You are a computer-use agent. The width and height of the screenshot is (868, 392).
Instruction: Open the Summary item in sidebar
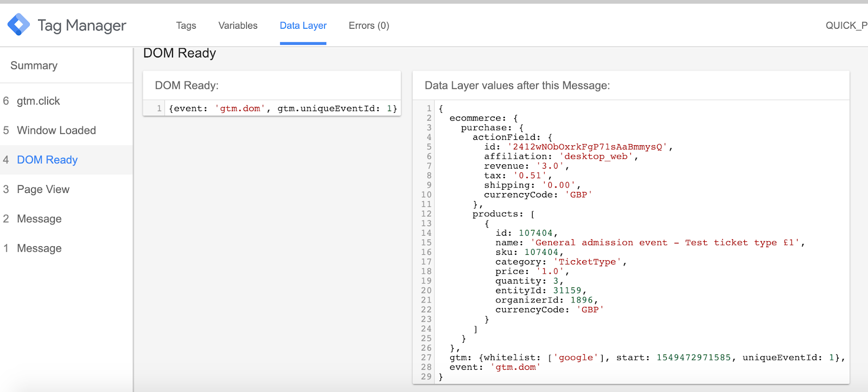tap(34, 66)
